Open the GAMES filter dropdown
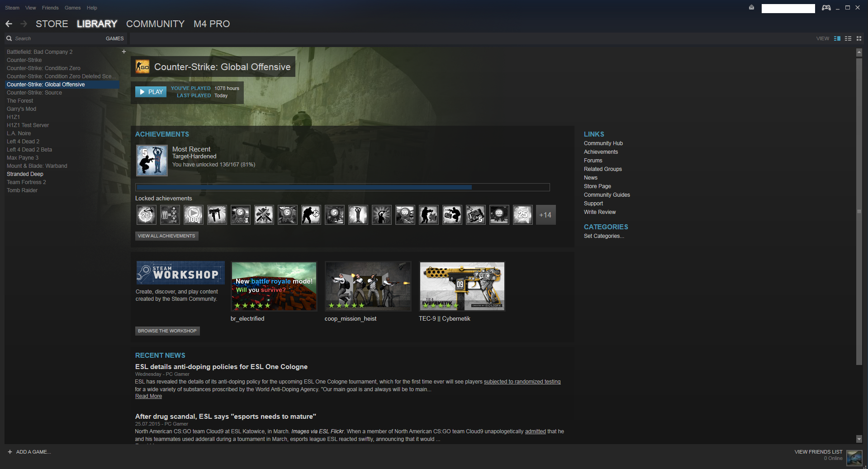Viewport: 868px width, 469px height. click(114, 38)
